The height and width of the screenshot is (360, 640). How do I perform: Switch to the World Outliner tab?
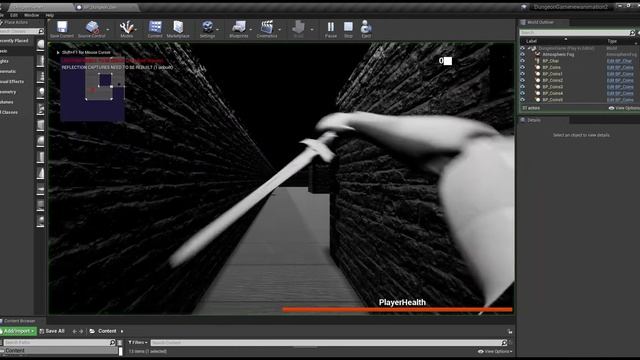pos(542,22)
